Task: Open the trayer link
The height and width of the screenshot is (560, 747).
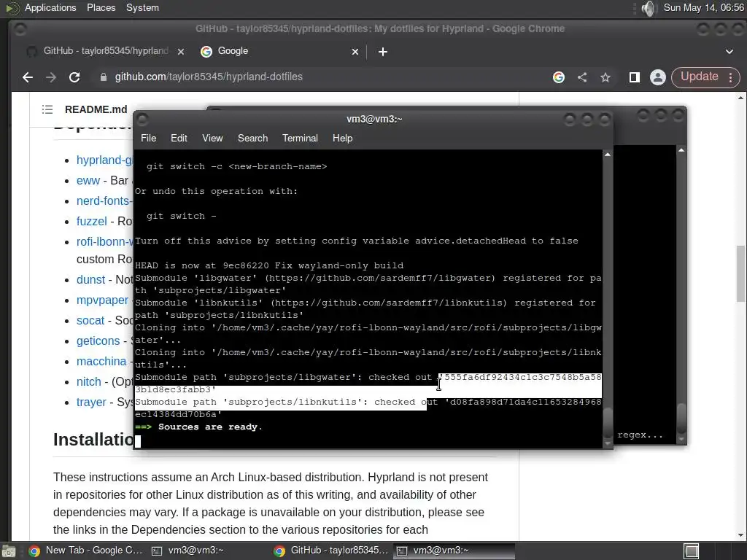Action: 91,402
